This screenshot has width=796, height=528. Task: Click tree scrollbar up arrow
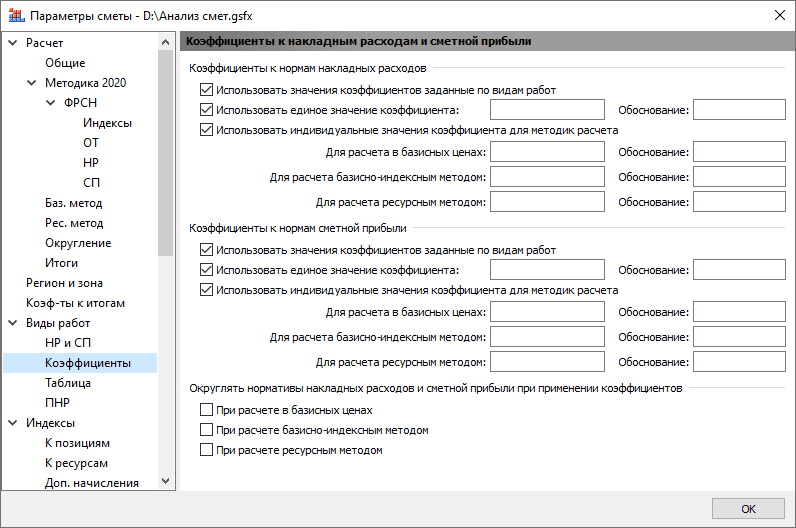pos(165,42)
